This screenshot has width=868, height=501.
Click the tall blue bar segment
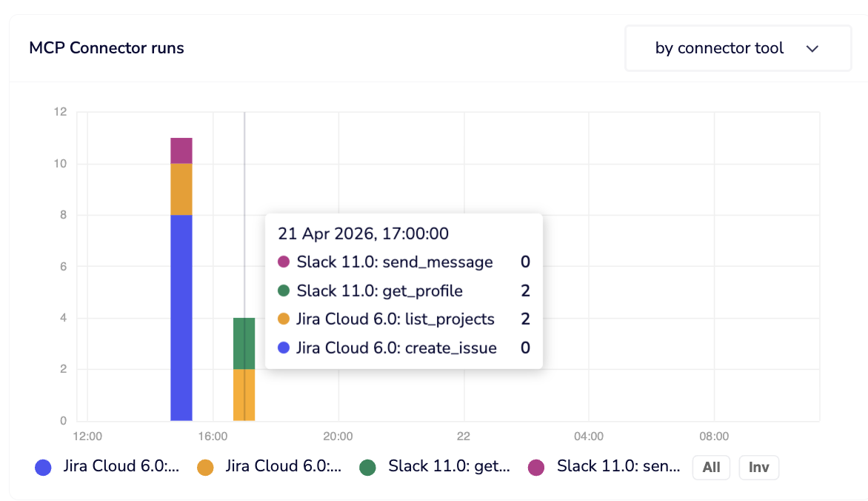[181, 317]
